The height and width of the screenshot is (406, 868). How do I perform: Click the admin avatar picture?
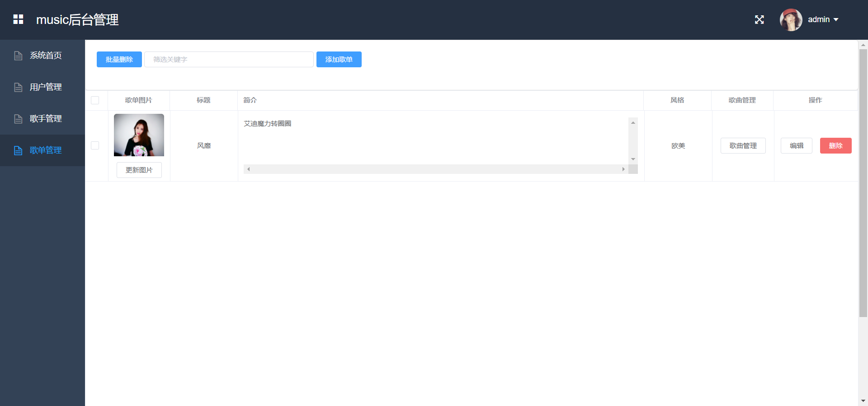791,20
